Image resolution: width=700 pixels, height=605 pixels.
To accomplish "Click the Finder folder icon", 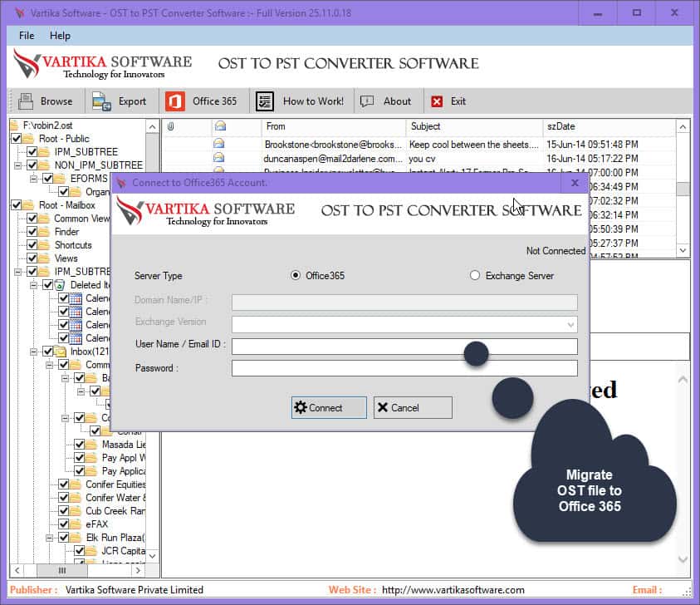I will click(x=44, y=232).
